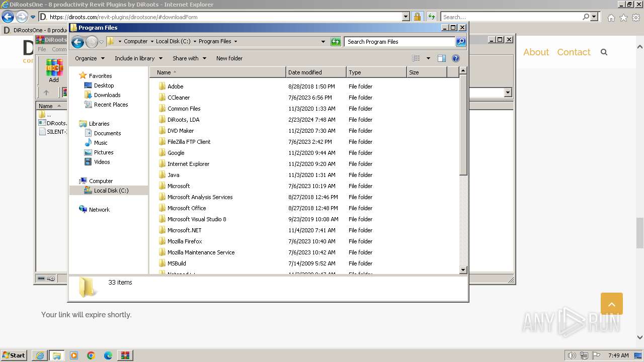644x362 pixels.
Task: Open WinRAR File menu
Action: [42, 49]
